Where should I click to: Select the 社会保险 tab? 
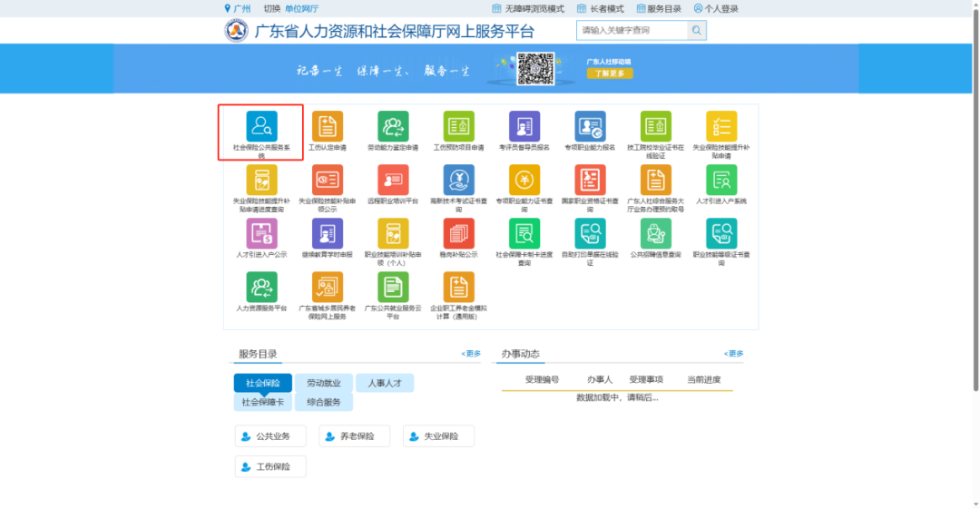tap(262, 383)
